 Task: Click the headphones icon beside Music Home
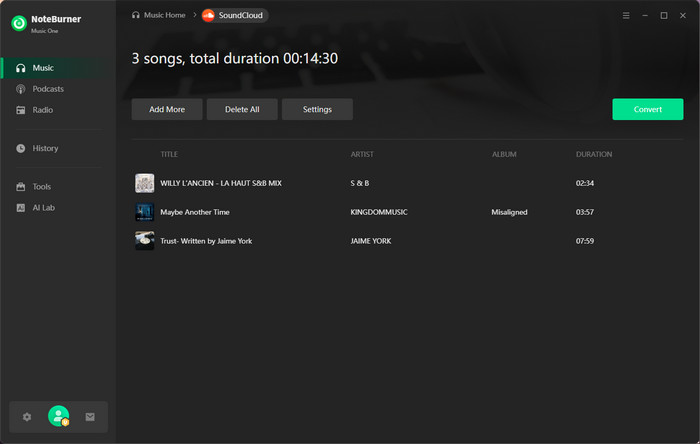[x=136, y=15]
